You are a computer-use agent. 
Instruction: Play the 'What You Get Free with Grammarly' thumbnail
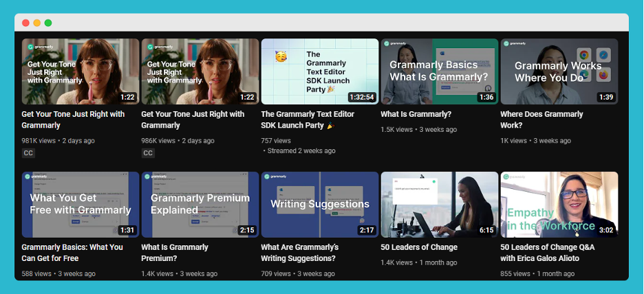(80, 204)
